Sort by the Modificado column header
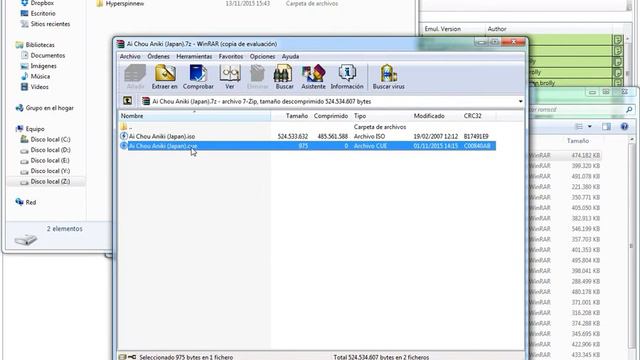The width and height of the screenshot is (640, 360). pyautogui.click(x=429, y=116)
